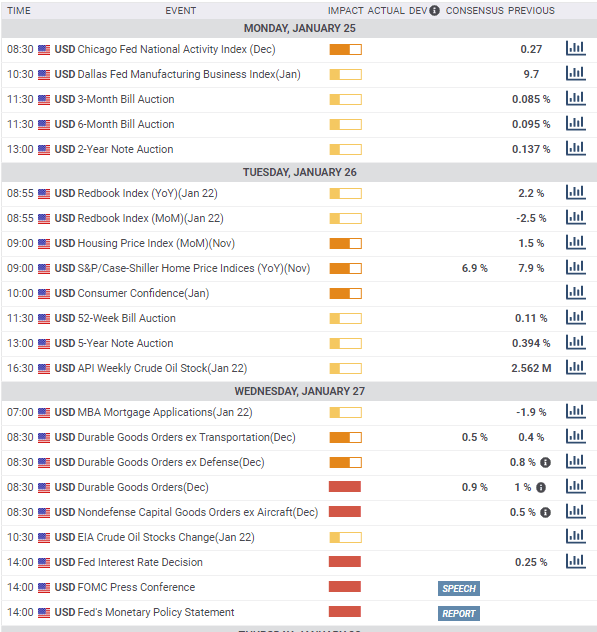This screenshot has width=597, height=632.
Task: Click the EVENT column header
Action: click(181, 10)
